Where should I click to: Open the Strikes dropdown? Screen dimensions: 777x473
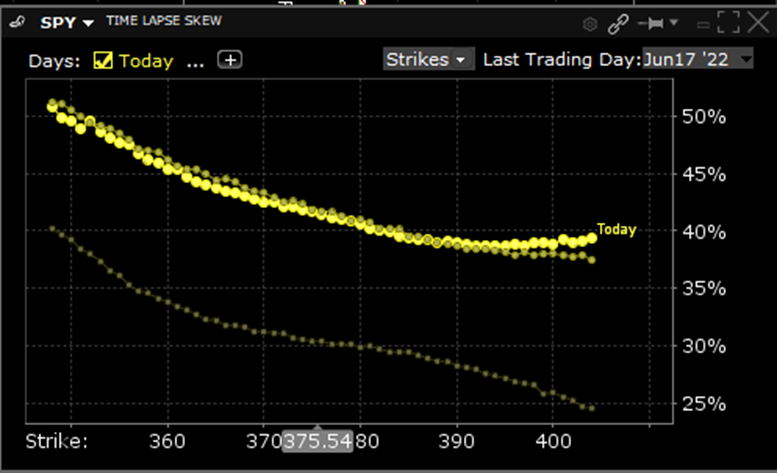[x=429, y=59]
